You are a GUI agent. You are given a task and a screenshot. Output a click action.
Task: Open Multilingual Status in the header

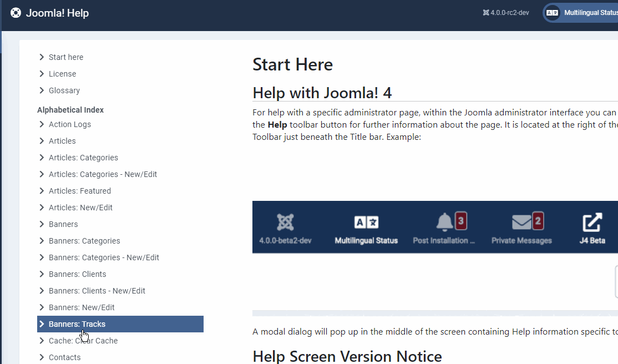tap(581, 13)
